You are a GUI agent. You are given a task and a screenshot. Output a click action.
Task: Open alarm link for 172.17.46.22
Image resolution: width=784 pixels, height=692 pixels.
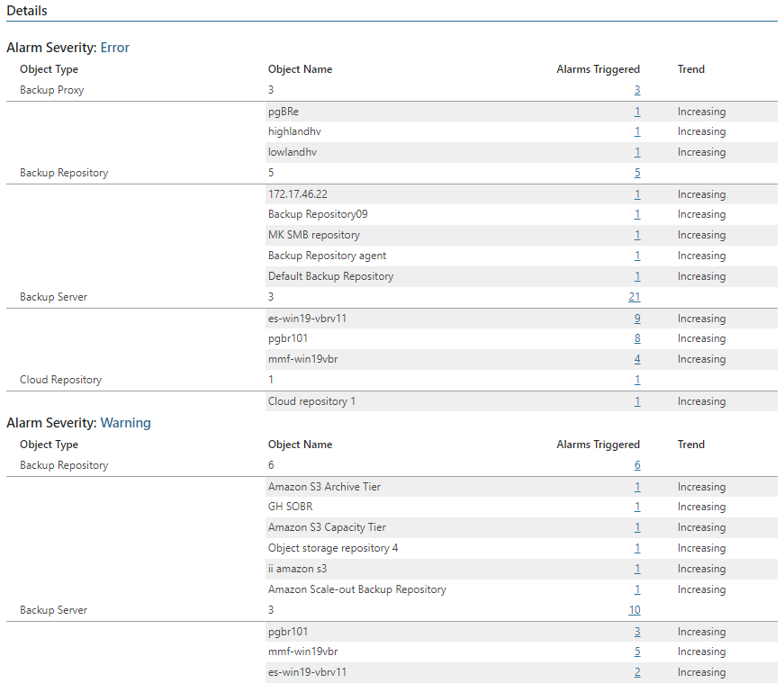click(x=637, y=194)
